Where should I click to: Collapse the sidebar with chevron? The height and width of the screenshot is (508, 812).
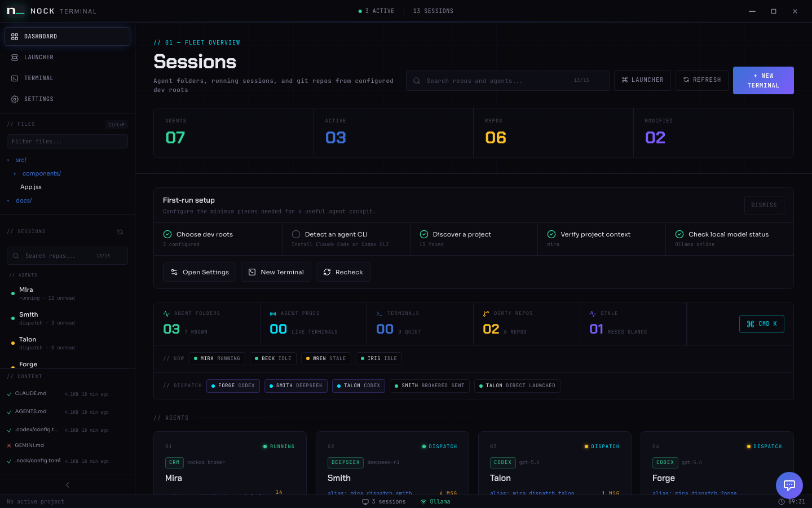tap(68, 485)
